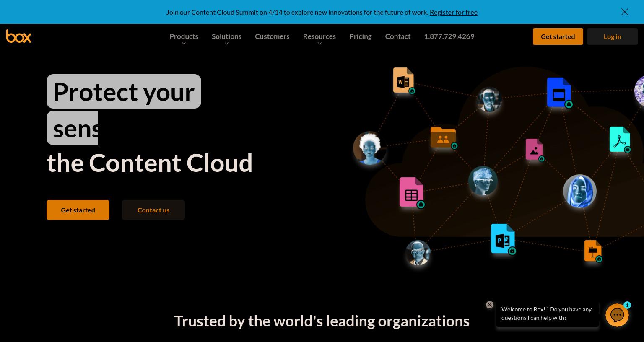644x342 pixels.
Task: Open the Register for free link
Action: tap(453, 12)
